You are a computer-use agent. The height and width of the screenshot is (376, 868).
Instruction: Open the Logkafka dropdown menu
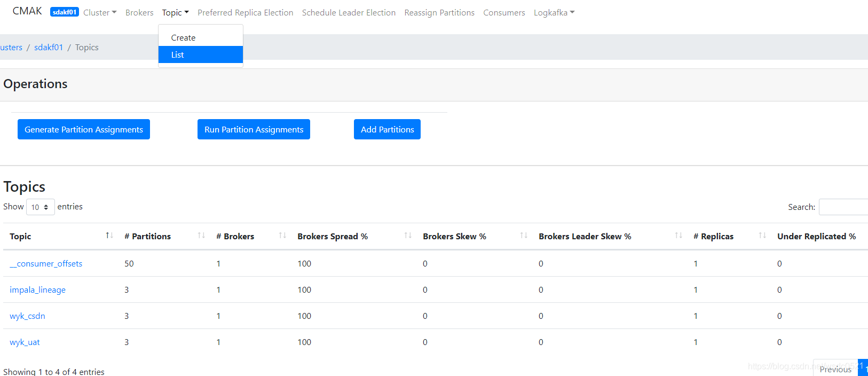(554, 12)
